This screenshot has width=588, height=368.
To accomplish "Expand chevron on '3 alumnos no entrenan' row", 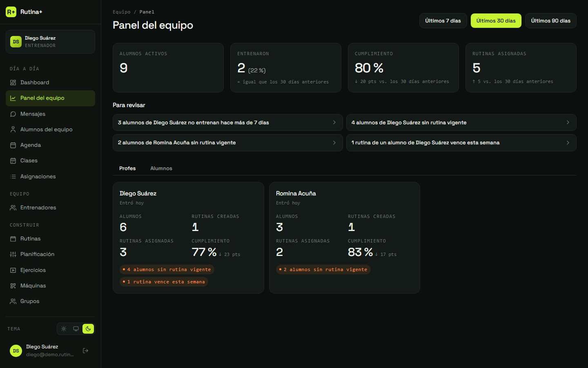I will click(x=334, y=123).
